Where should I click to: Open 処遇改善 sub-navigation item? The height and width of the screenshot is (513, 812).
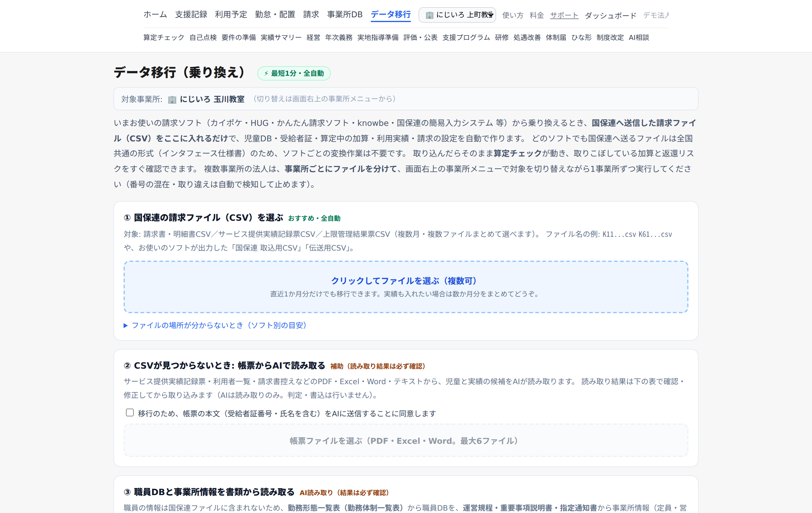click(x=527, y=37)
